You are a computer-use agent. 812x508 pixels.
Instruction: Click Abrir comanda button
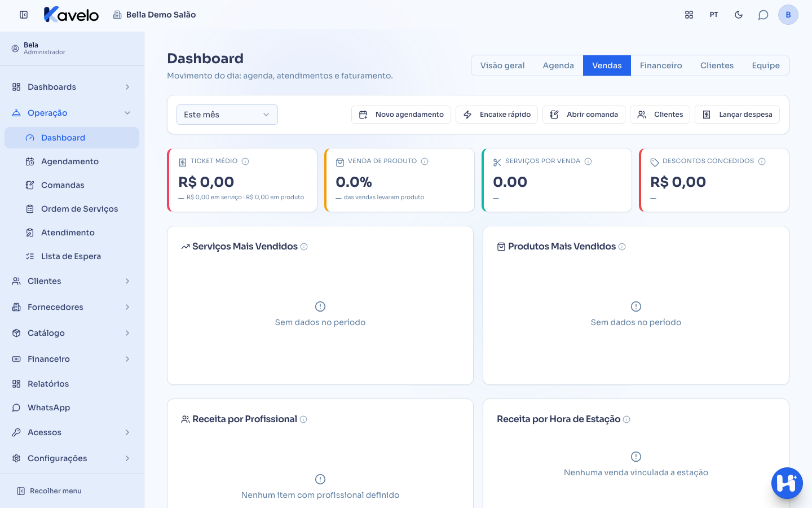[584, 115]
